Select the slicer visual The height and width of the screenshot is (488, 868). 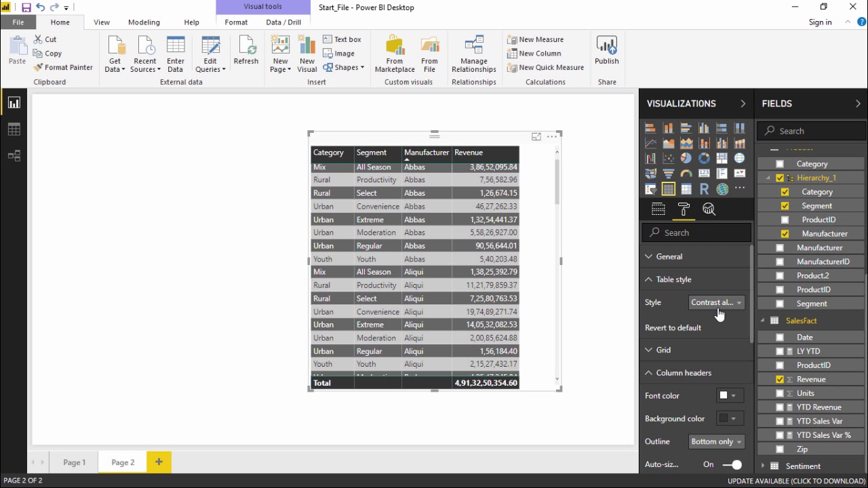[650, 188]
